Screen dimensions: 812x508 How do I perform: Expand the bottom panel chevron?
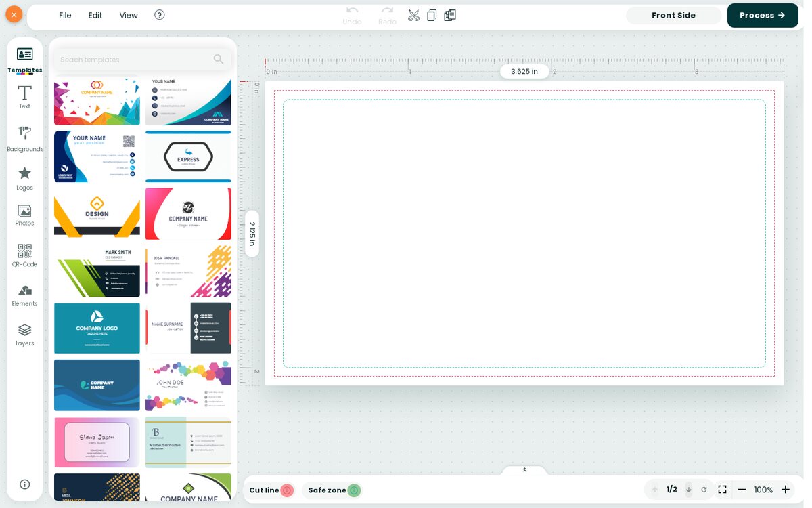pos(524,470)
